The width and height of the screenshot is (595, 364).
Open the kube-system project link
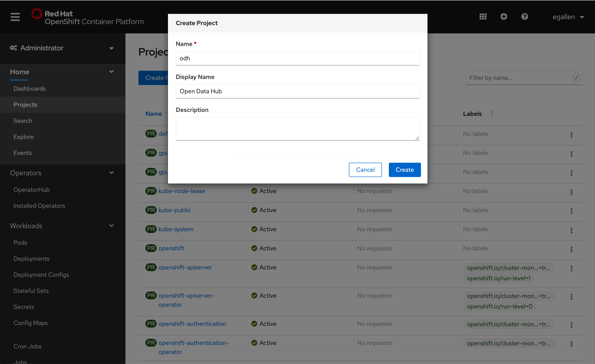tap(176, 229)
